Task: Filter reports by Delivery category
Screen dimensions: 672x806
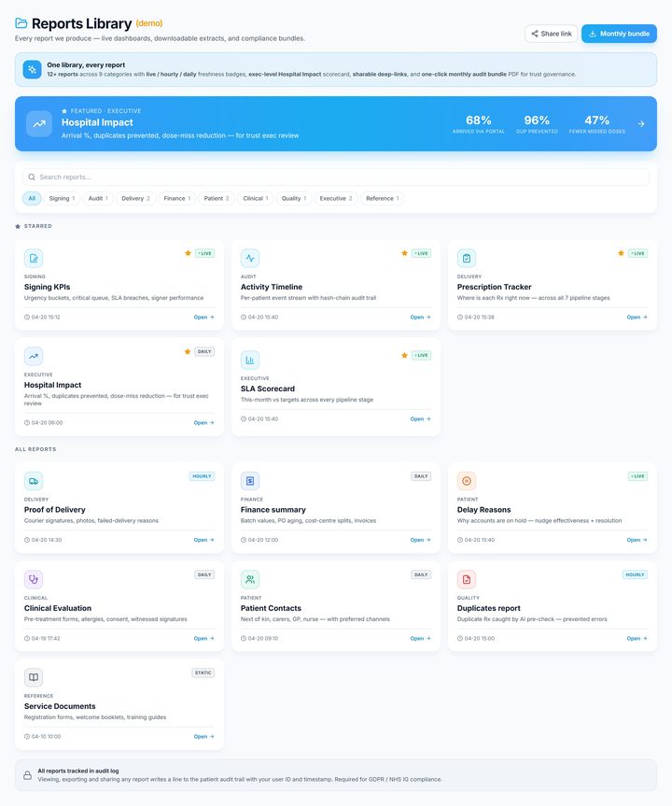Action: click(x=135, y=198)
